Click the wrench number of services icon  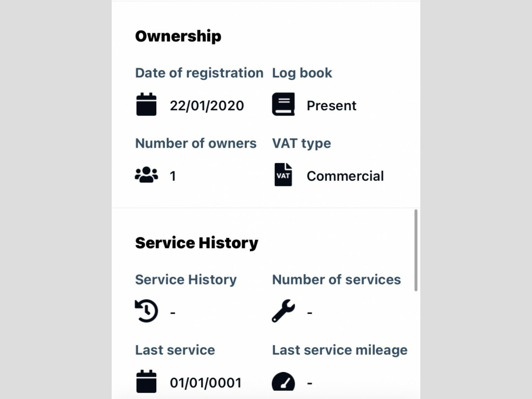pyautogui.click(x=283, y=312)
